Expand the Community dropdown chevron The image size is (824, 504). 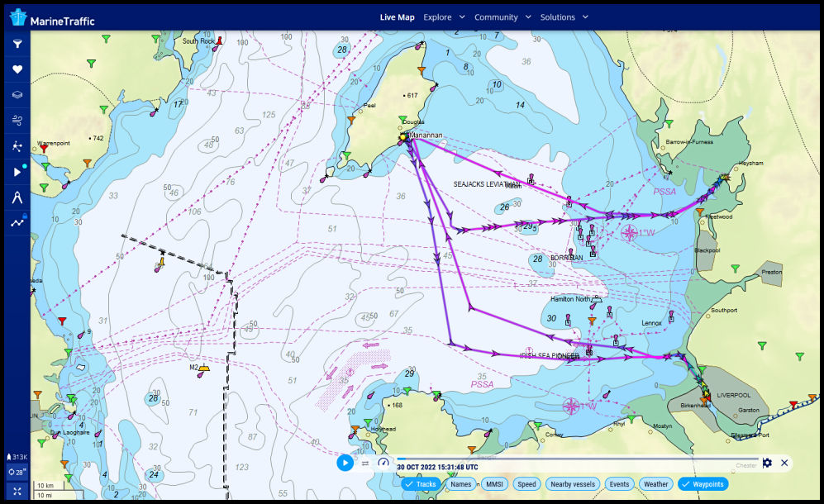tap(528, 17)
